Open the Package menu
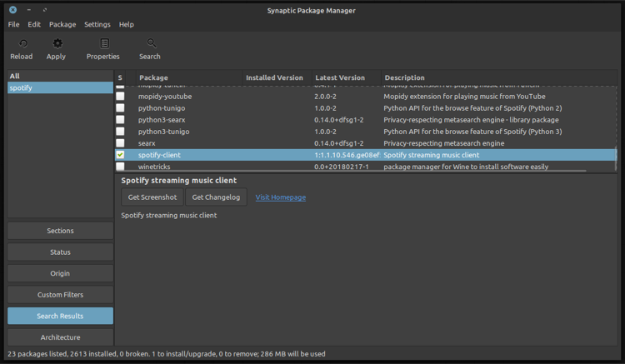 click(x=62, y=24)
